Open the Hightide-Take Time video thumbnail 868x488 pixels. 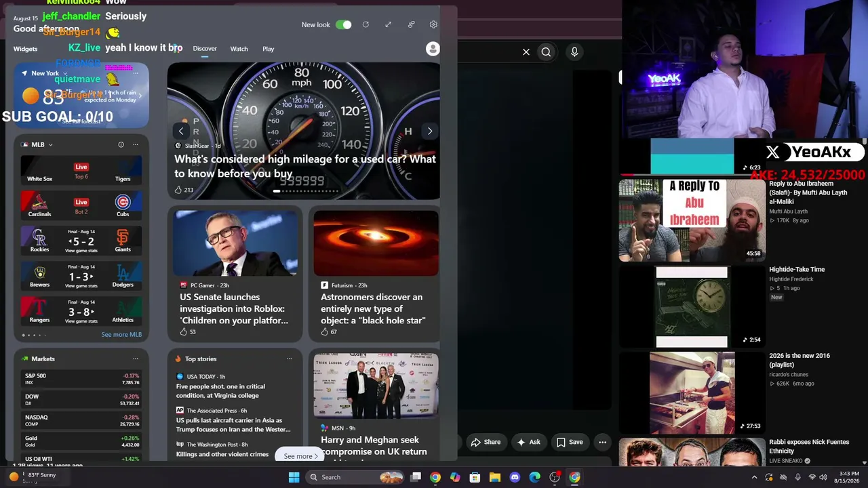692,306
